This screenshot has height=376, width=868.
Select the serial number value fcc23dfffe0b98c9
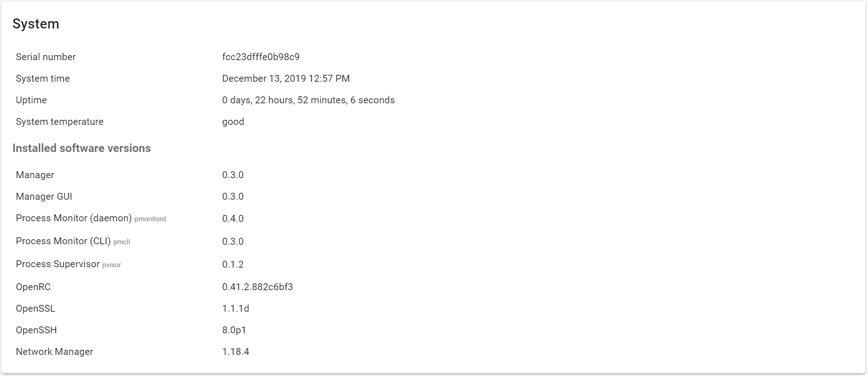point(260,57)
